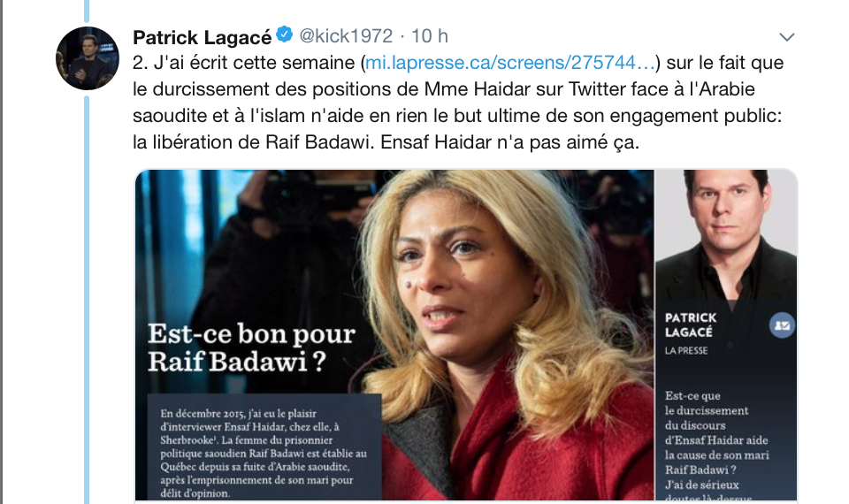849x504 pixels.
Task: Click the LA PRESSE label under the byline
Action: point(686,351)
